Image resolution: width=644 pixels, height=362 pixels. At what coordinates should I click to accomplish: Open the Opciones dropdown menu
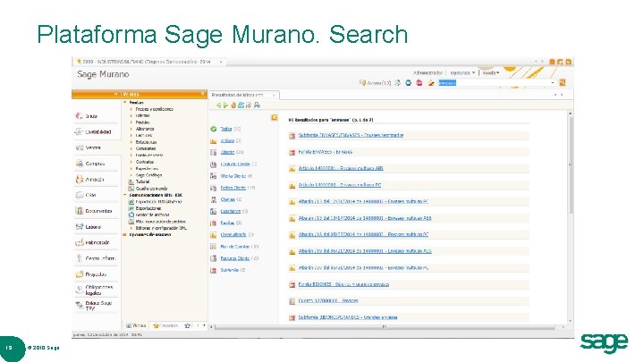point(462,72)
